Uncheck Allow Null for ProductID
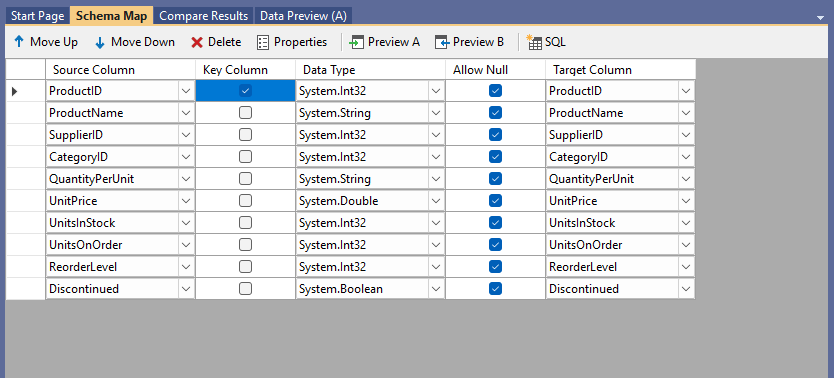This screenshot has height=378, width=834. pyautogui.click(x=495, y=91)
